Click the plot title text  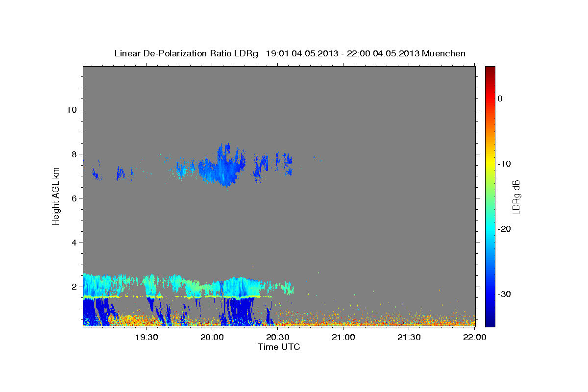pyautogui.click(x=290, y=53)
